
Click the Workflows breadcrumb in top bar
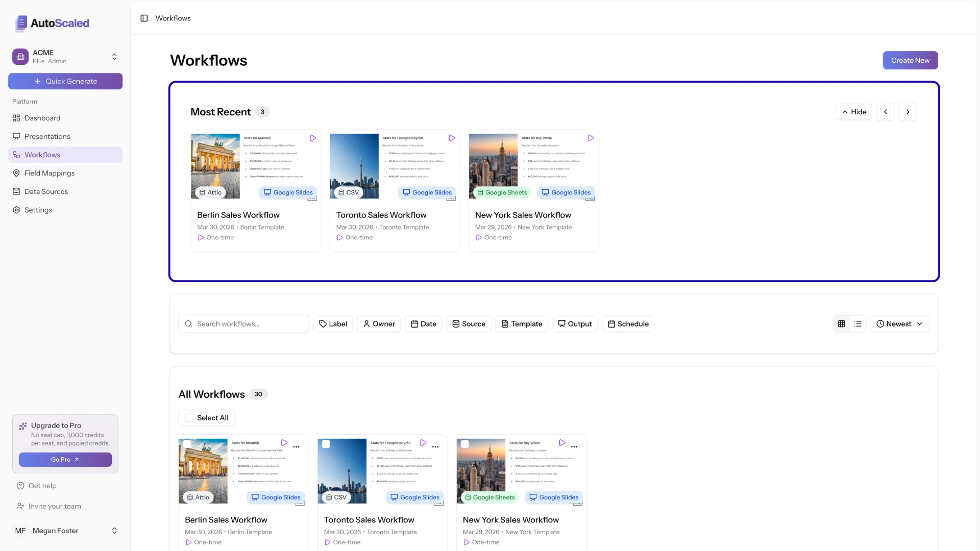pos(173,18)
